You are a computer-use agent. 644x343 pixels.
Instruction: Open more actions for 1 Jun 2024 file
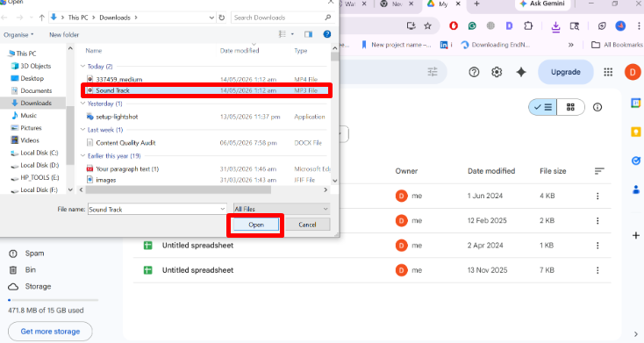coord(597,196)
